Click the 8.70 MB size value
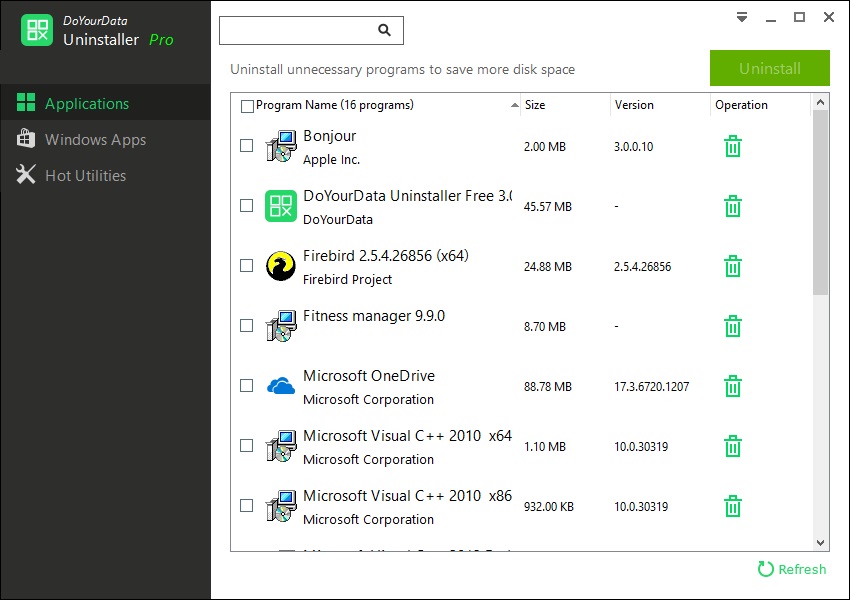Screen dimensions: 850x600 (544, 326)
